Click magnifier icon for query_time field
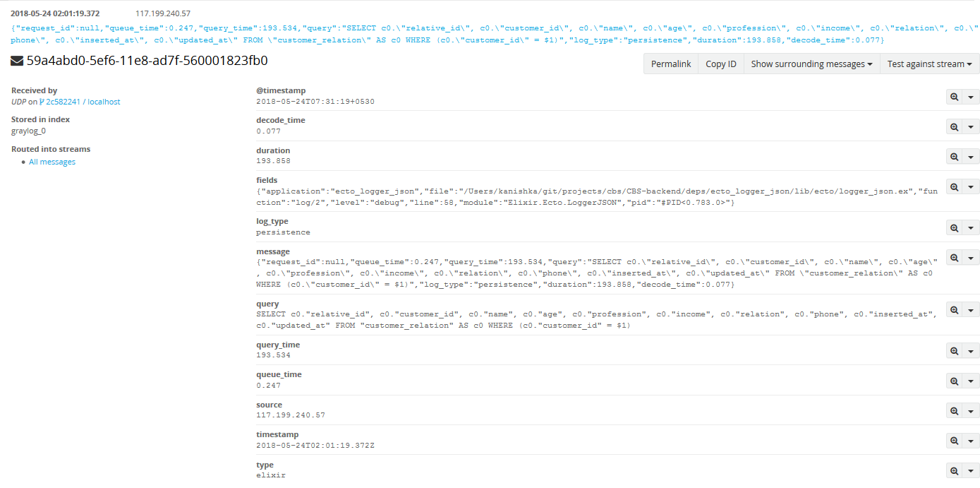Image resolution: width=980 pixels, height=488 pixels. (x=954, y=351)
